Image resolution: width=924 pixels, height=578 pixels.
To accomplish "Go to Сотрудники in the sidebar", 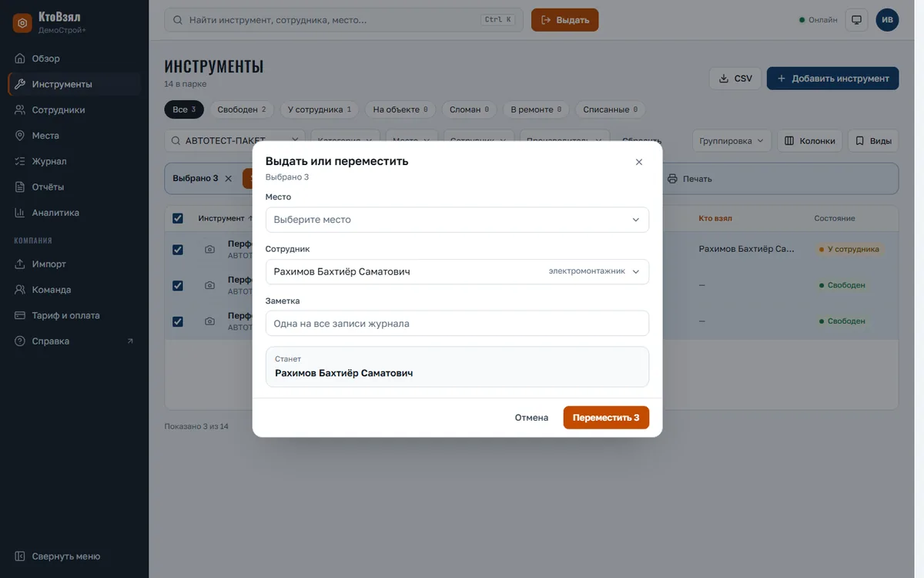I will (74, 110).
